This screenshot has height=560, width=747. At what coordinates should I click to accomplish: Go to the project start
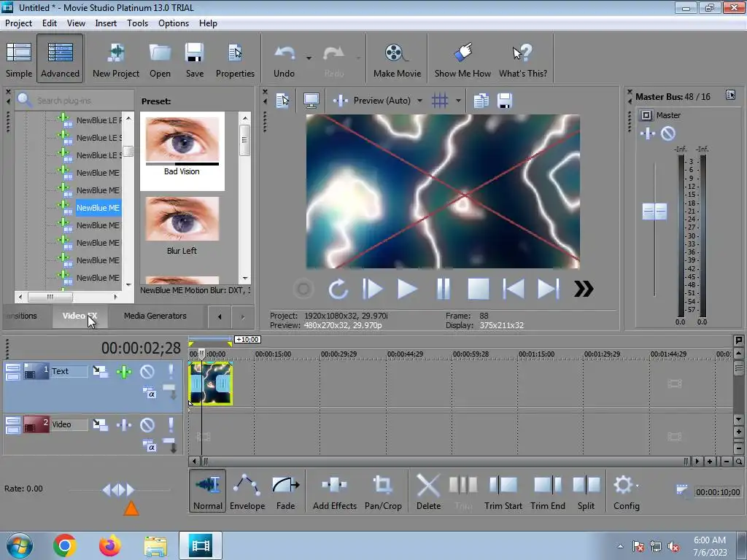(x=514, y=289)
